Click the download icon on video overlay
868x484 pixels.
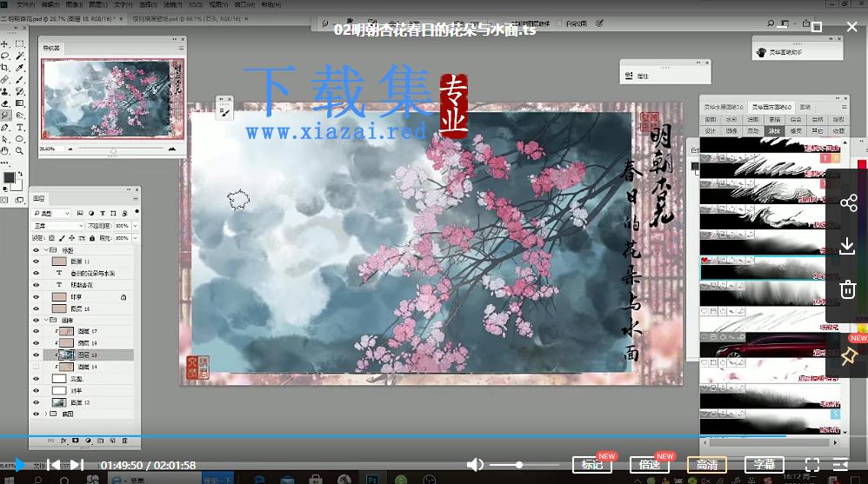(x=847, y=246)
